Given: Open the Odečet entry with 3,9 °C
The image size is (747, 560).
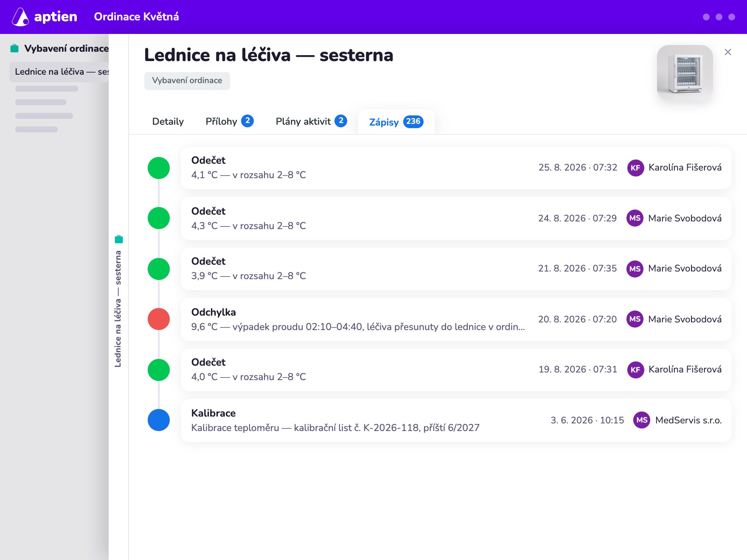Looking at the screenshot, I should tap(456, 269).
